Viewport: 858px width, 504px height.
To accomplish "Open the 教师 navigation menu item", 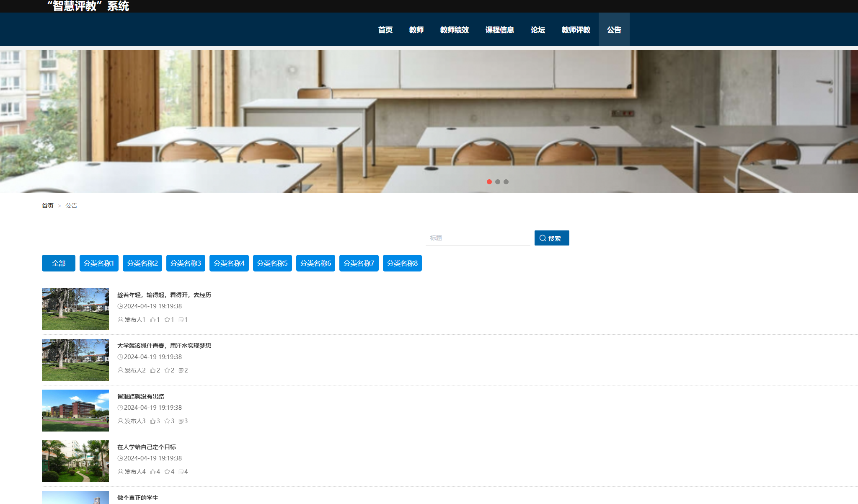I will tap(416, 30).
